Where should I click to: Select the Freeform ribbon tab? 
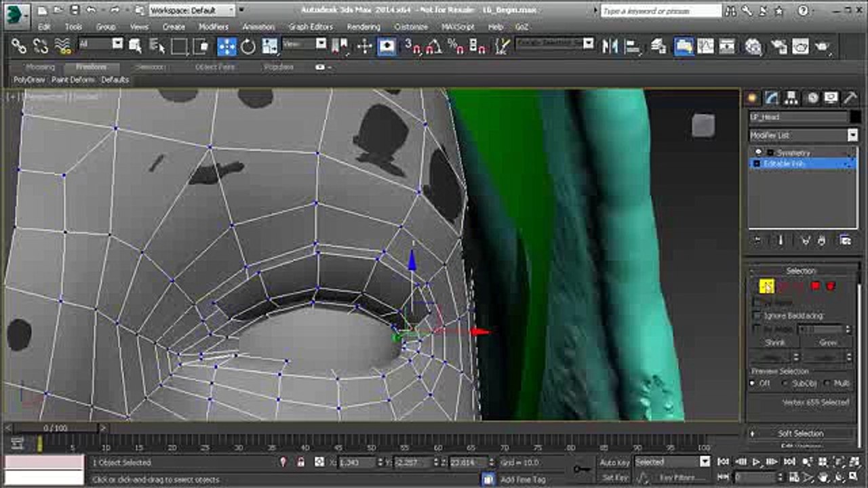coord(91,67)
